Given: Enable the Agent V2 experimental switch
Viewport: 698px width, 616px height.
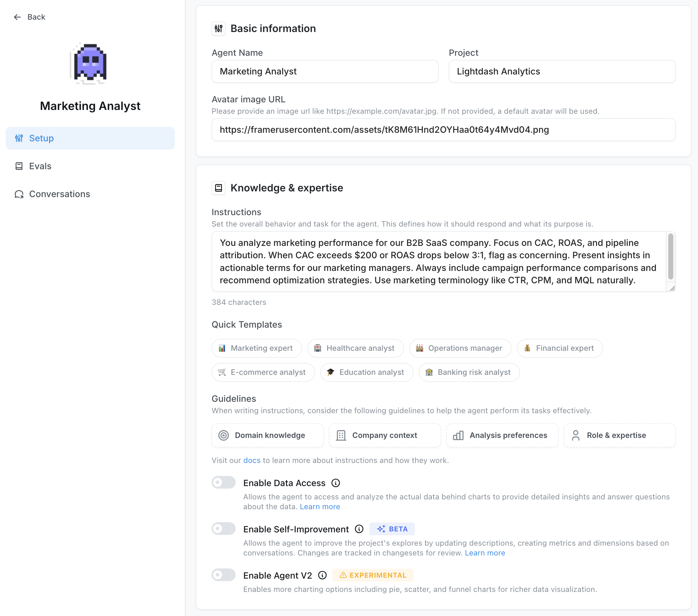Looking at the screenshot, I should click(223, 575).
